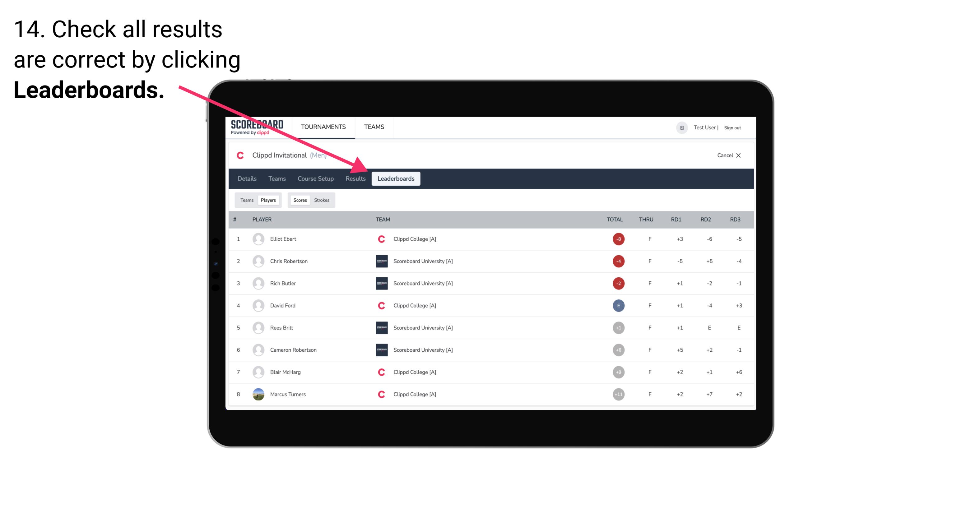Click the Leaderboards tab
The width and height of the screenshot is (980, 527).
point(396,178)
